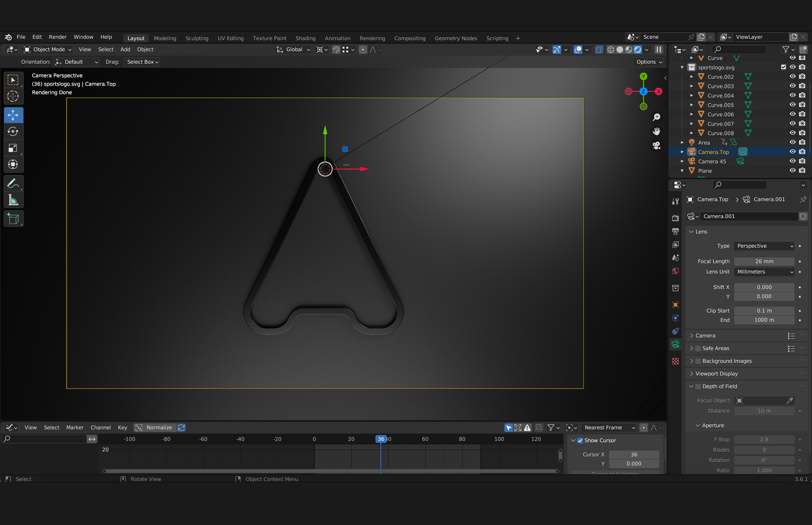Open the File menu

click(21, 37)
